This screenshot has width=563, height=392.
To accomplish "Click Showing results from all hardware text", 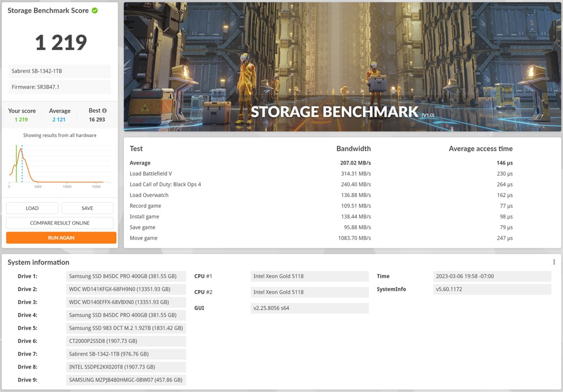I will 60,136.
